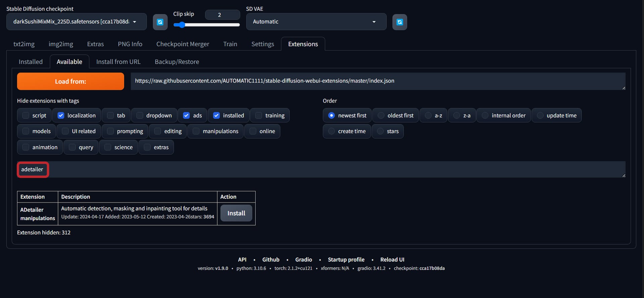The image size is (644, 298).
Task: Click the version v1.9.0 link
Action: (221, 268)
